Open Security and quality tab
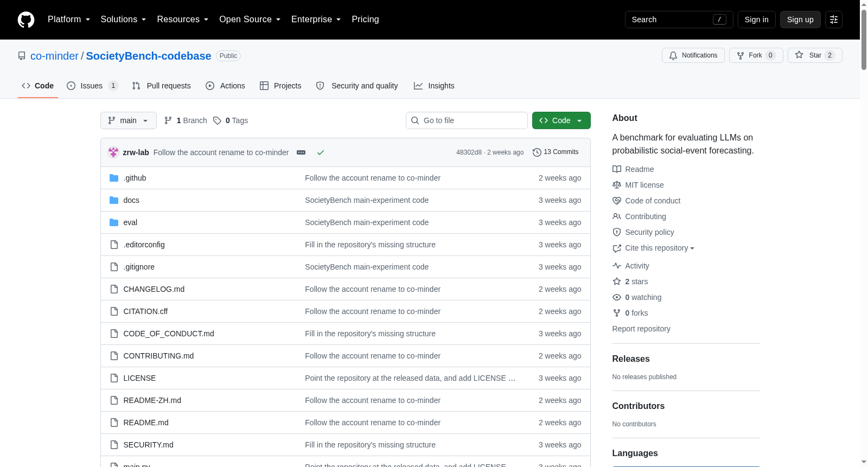This screenshot has width=868, height=467. [x=358, y=86]
